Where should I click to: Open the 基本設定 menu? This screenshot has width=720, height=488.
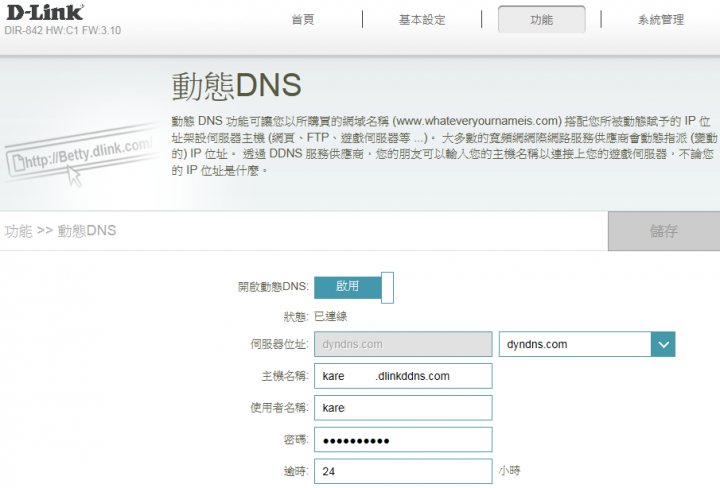click(x=422, y=20)
